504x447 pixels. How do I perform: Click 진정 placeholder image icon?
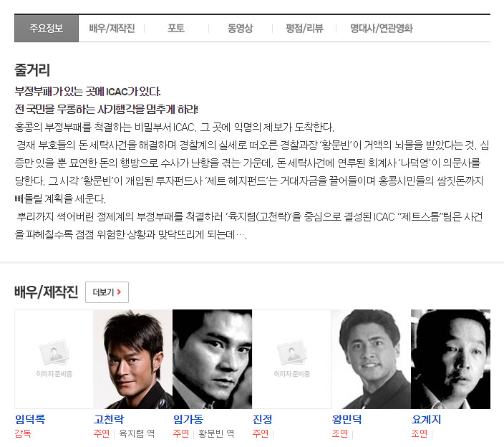[291, 354]
